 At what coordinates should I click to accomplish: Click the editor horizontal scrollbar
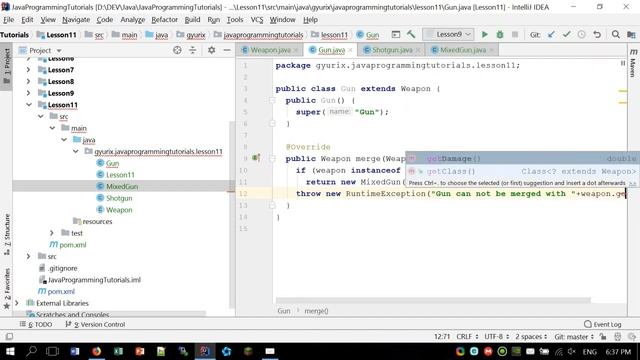pyautogui.click(x=433, y=300)
